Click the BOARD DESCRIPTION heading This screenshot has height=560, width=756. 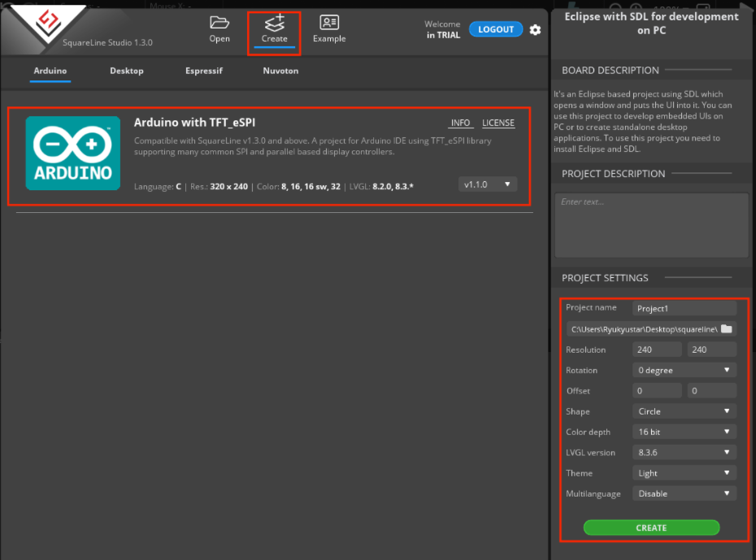point(610,71)
